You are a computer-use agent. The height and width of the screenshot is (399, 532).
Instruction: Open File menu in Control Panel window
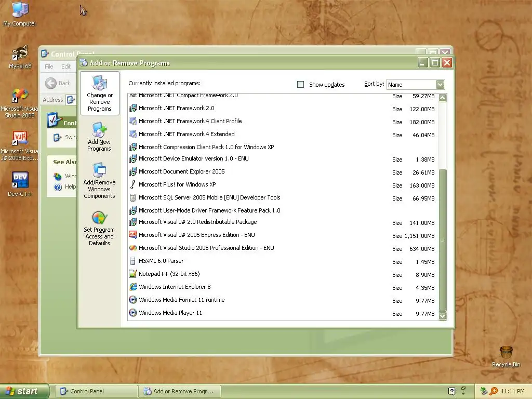(49, 66)
